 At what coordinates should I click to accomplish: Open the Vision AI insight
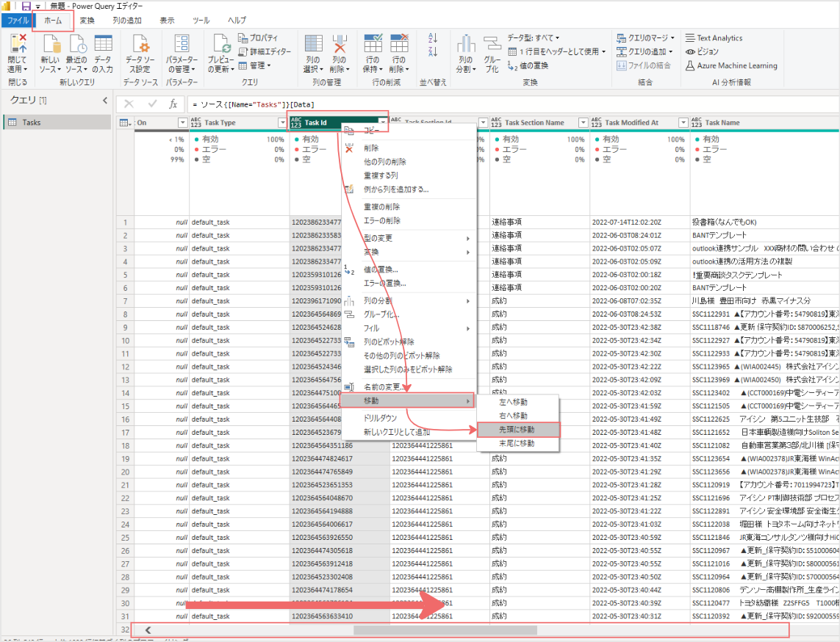pos(703,51)
